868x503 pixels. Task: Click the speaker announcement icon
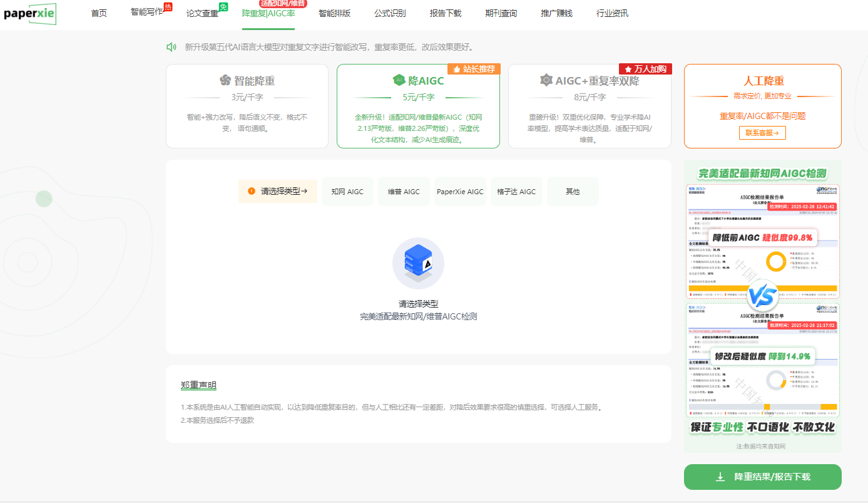171,47
